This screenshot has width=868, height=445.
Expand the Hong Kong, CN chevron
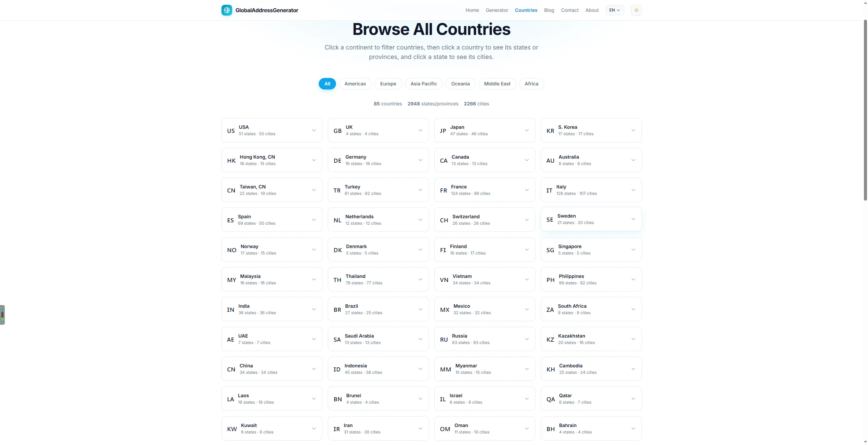coord(314,160)
